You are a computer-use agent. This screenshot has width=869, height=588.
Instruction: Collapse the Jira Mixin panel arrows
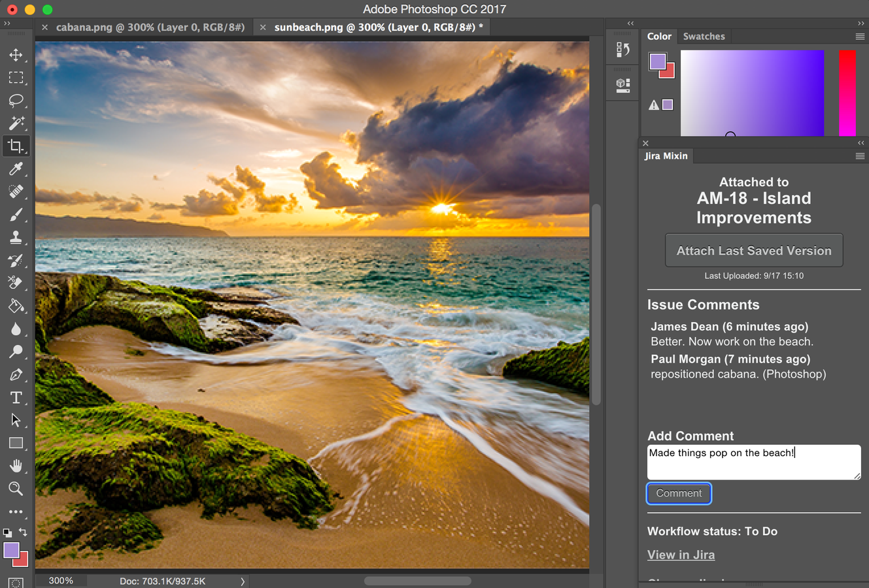tap(861, 142)
